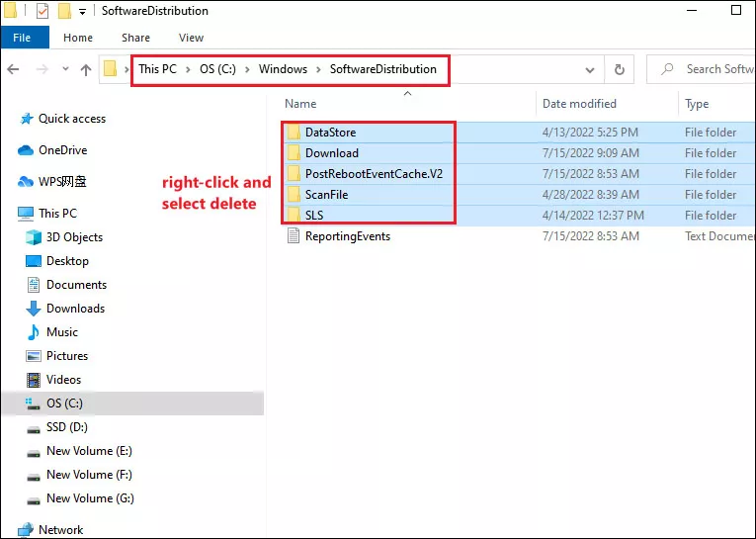756x539 pixels.
Task: Click the search magnifier icon
Action: pyautogui.click(x=667, y=69)
